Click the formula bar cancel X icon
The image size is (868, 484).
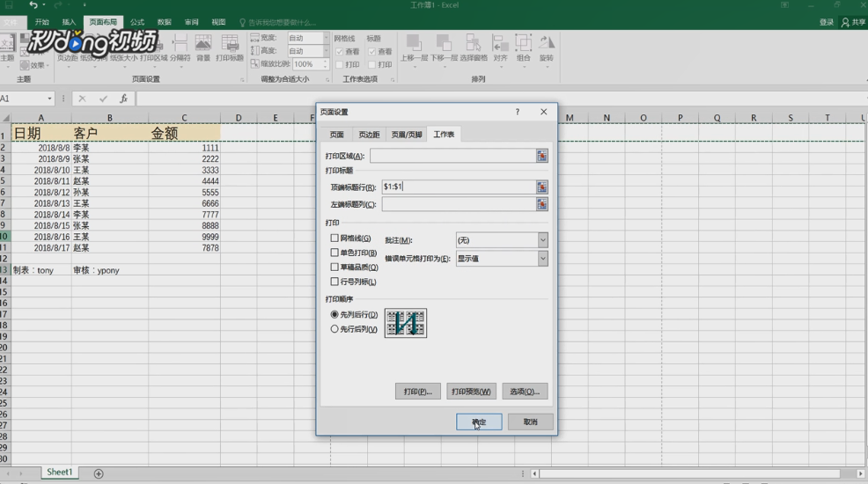(82, 99)
